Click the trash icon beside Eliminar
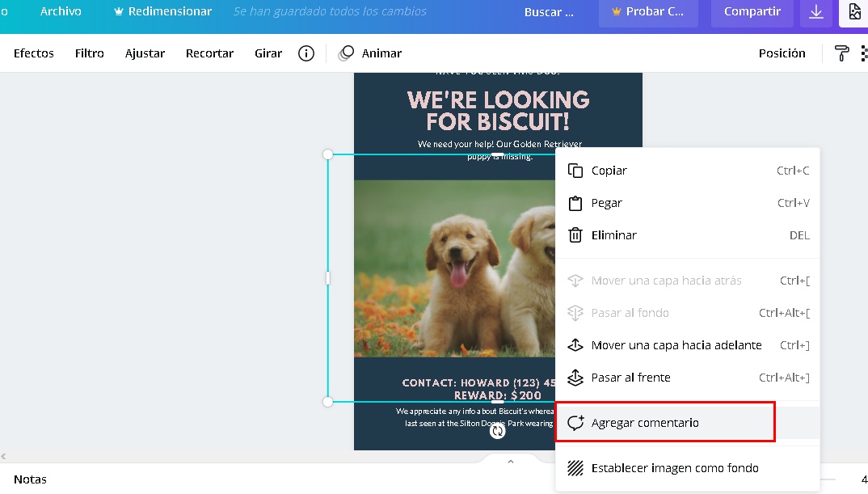 coord(575,235)
